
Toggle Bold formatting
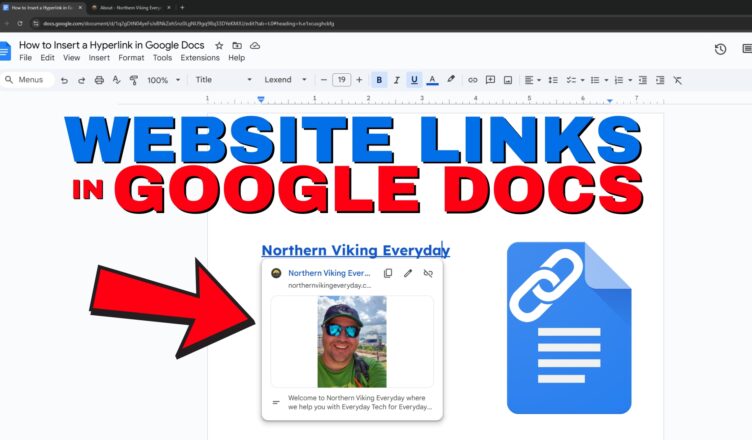click(379, 80)
